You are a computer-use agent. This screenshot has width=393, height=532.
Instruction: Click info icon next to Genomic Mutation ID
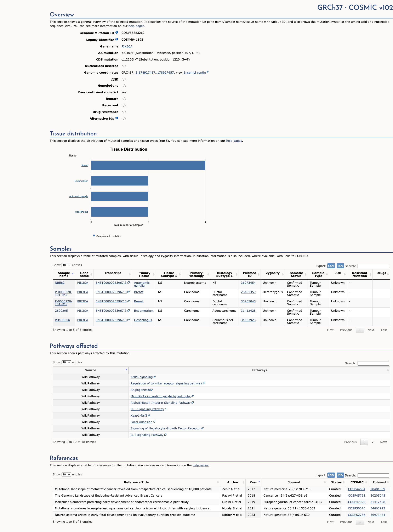[x=116, y=32]
